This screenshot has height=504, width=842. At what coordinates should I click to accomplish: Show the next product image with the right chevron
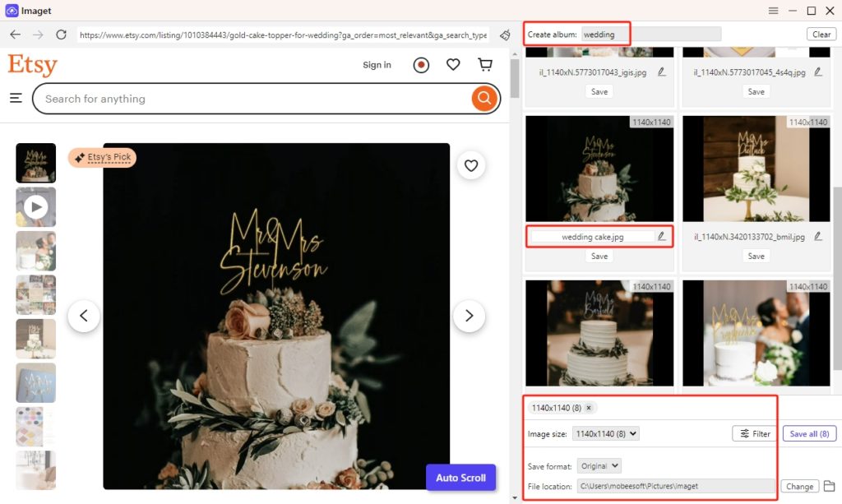(x=469, y=316)
